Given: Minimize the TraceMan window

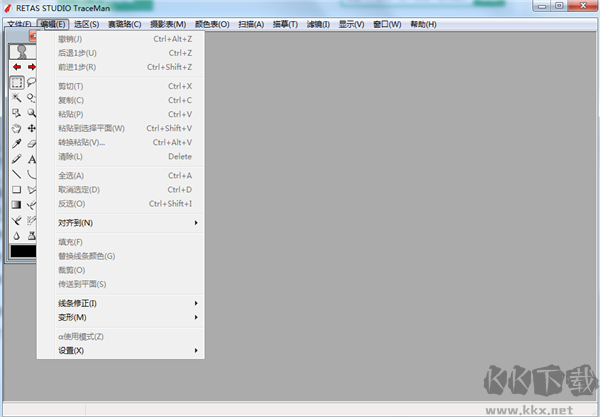Looking at the screenshot, I should pyautogui.click(x=542, y=6).
